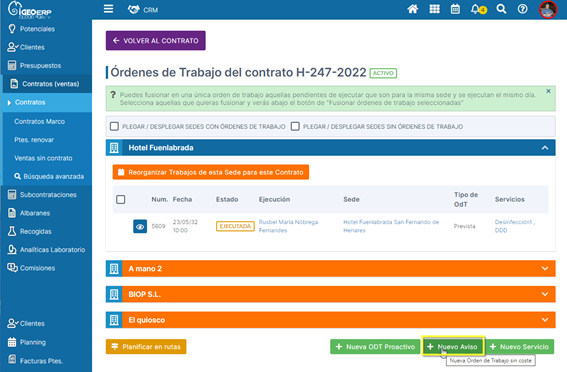Open the calendar icon in top bar
The image size is (567, 372).
pos(455,9)
